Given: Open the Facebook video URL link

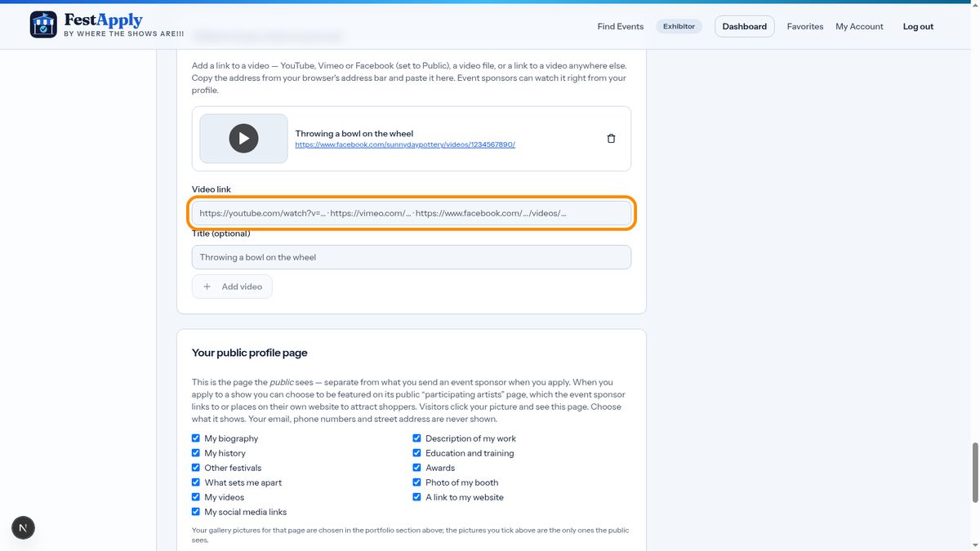Looking at the screenshot, I should coord(405,144).
